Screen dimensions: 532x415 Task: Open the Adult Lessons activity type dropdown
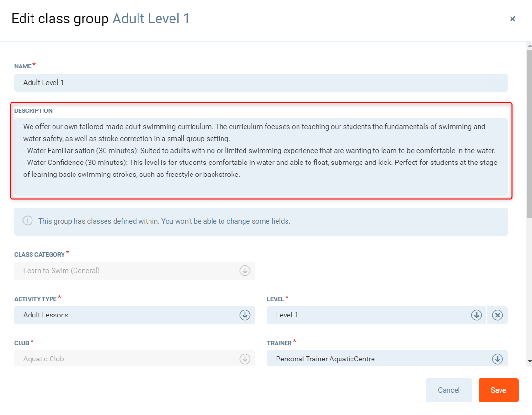(x=129, y=315)
